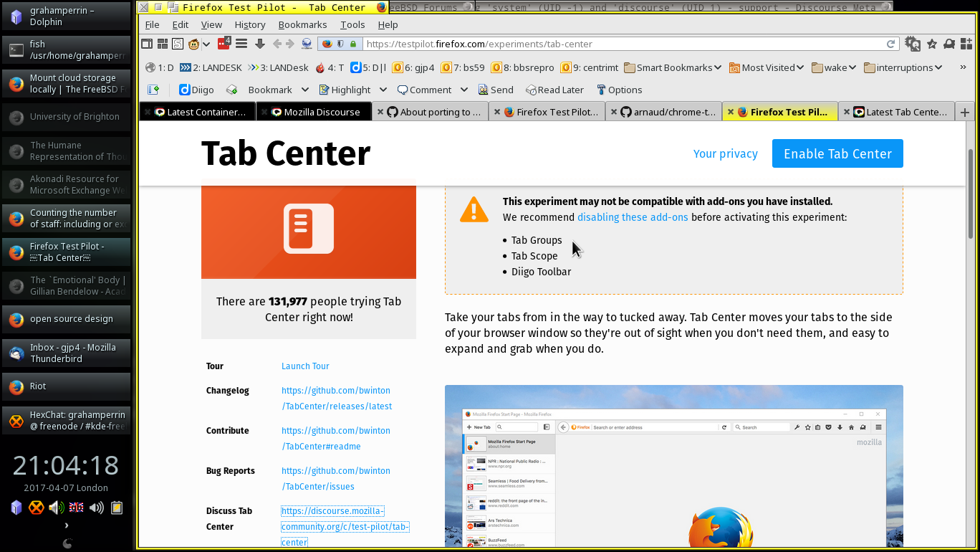Viewport: 980px width, 552px height.
Task: Reload the page with the reload icon
Action: pyautogui.click(x=891, y=44)
